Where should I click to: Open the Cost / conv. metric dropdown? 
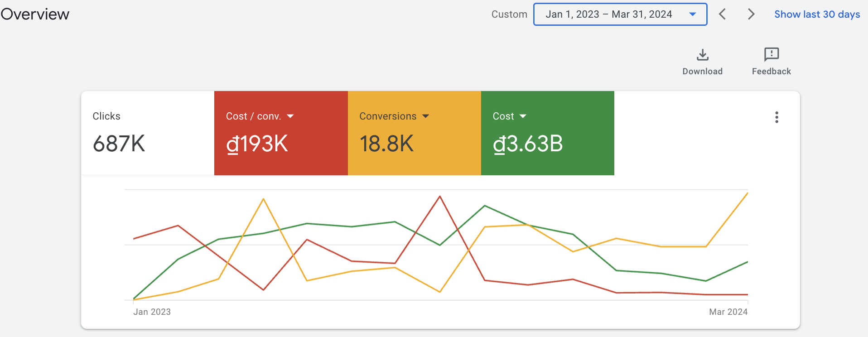coord(290,116)
